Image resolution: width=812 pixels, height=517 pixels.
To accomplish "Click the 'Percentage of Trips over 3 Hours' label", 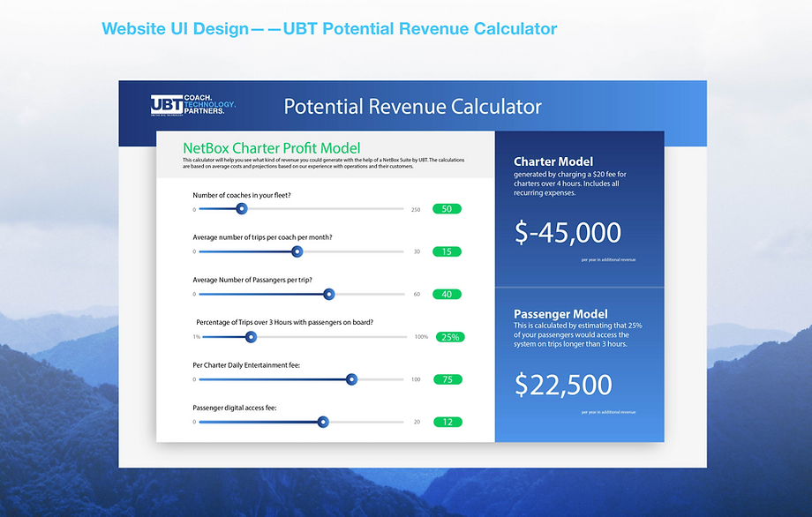I will [284, 322].
